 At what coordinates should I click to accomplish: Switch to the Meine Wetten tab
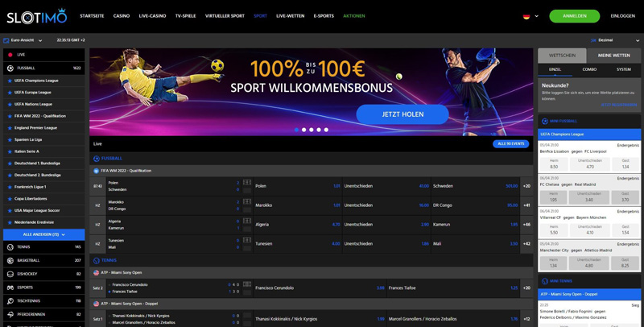pyautogui.click(x=614, y=56)
